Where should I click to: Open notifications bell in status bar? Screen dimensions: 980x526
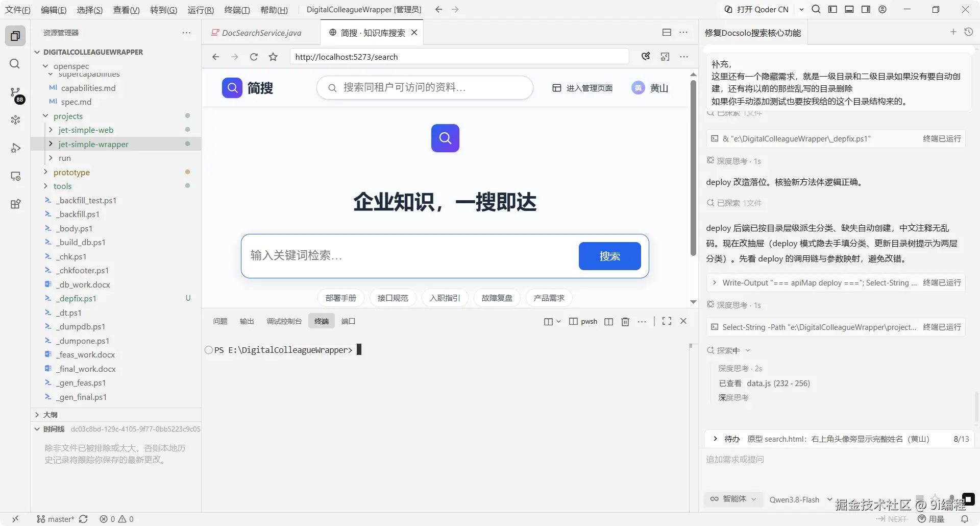[x=964, y=519]
